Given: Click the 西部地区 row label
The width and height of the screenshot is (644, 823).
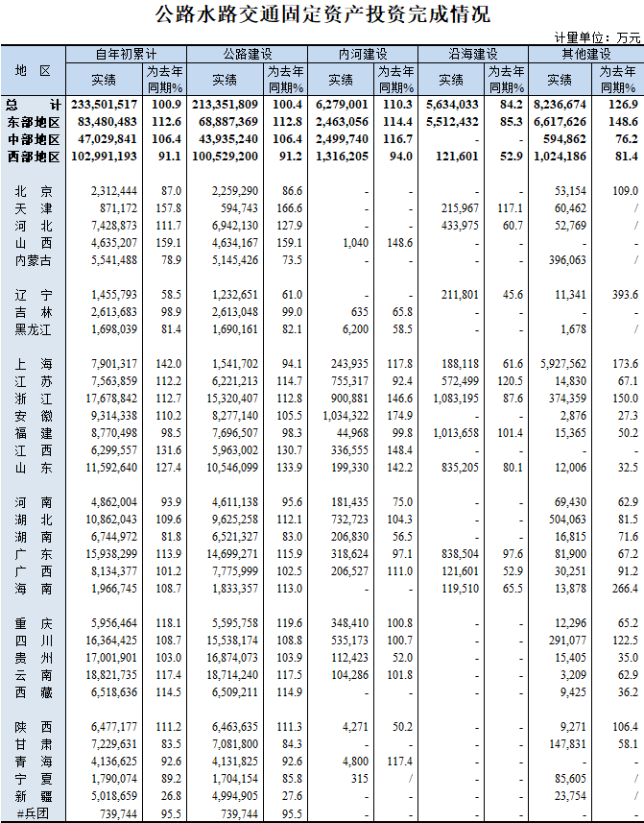Looking at the screenshot, I should click(32, 156).
